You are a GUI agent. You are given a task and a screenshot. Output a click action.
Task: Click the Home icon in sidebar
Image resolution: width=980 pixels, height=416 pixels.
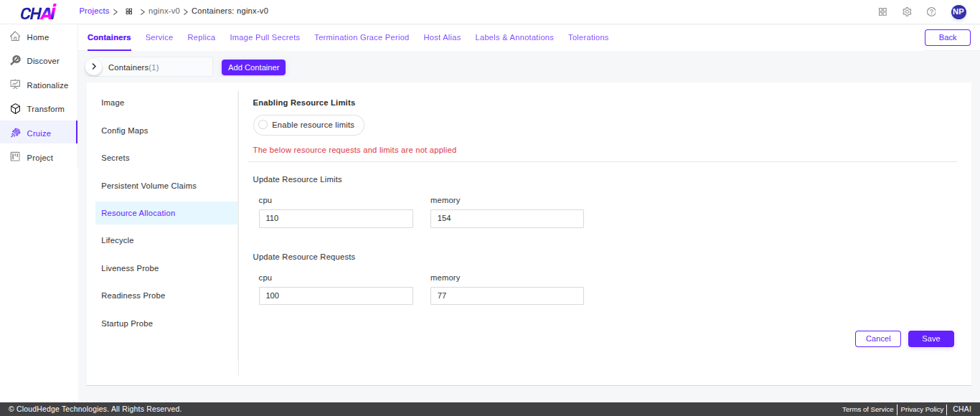point(15,37)
